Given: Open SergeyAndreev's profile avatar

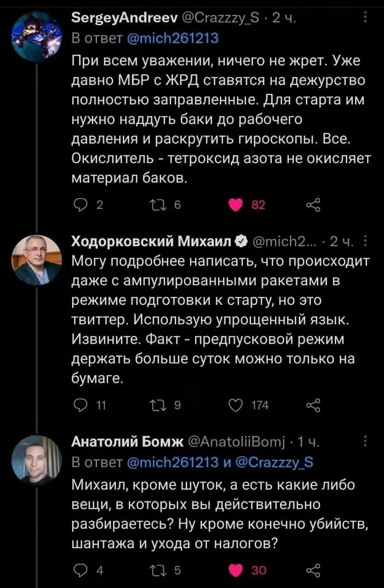Looking at the screenshot, I should pyautogui.click(x=36, y=37).
